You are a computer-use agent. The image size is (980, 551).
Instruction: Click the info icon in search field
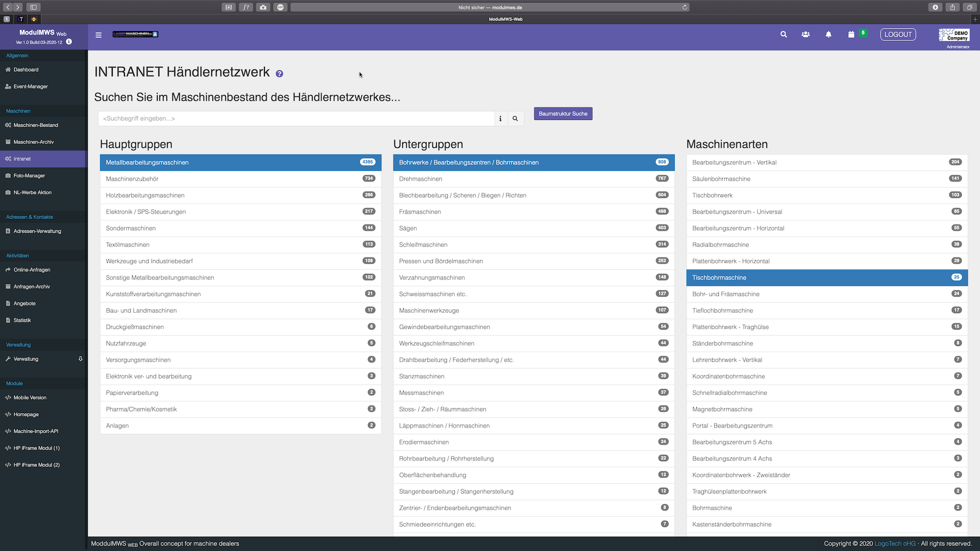[x=500, y=119]
